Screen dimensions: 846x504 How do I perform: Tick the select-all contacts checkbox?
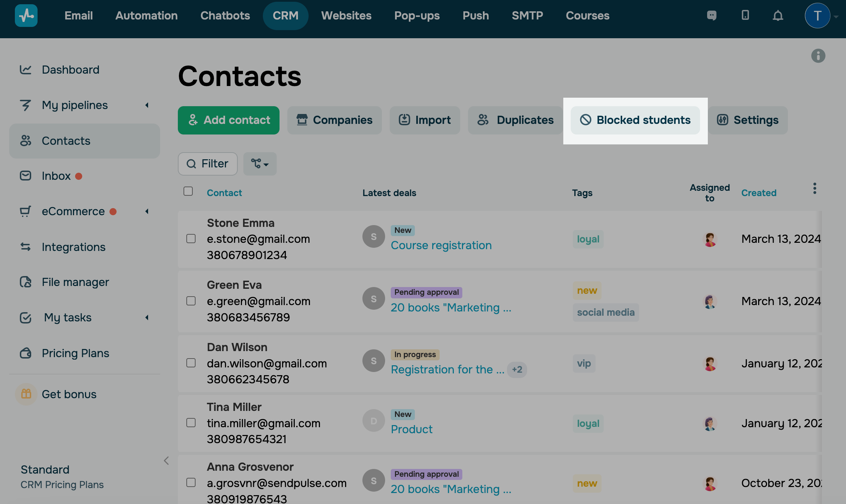point(188,191)
